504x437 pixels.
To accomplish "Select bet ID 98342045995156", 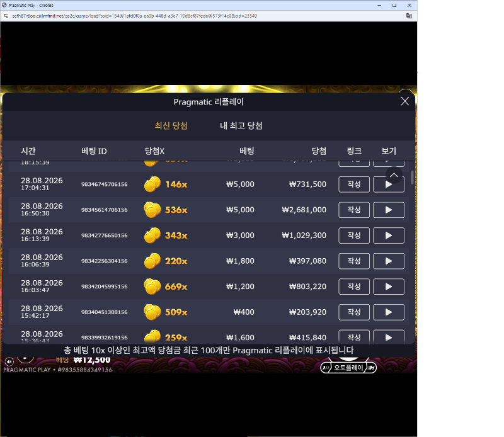I will [105, 287].
